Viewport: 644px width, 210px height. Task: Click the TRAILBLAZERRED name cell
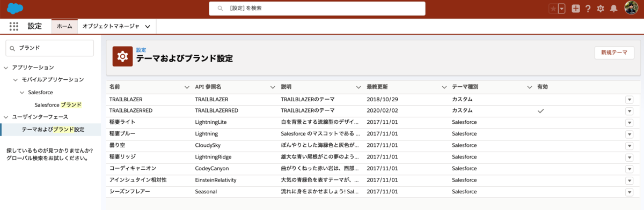[131, 110]
